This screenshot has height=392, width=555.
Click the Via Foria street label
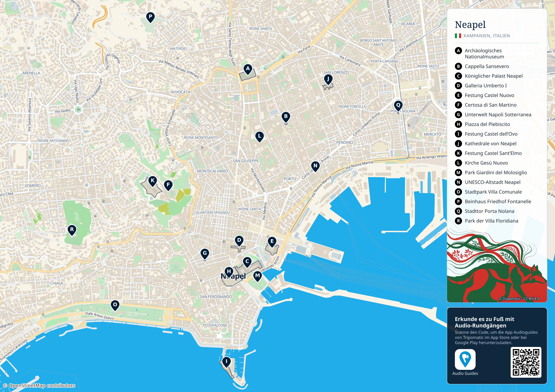point(304,50)
